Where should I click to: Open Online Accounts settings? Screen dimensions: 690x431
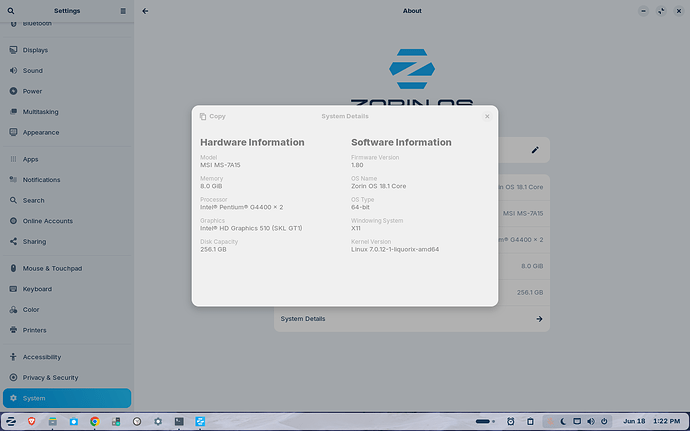pos(67,221)
